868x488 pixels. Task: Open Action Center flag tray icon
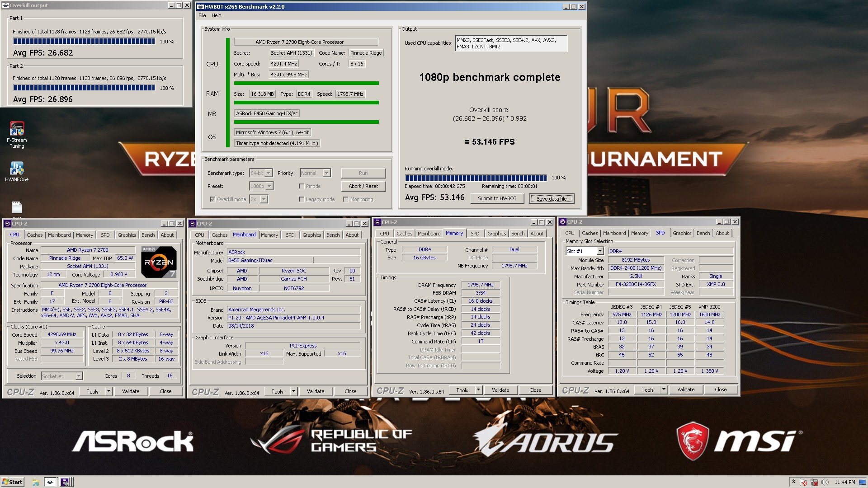click(x=804, y=482)
